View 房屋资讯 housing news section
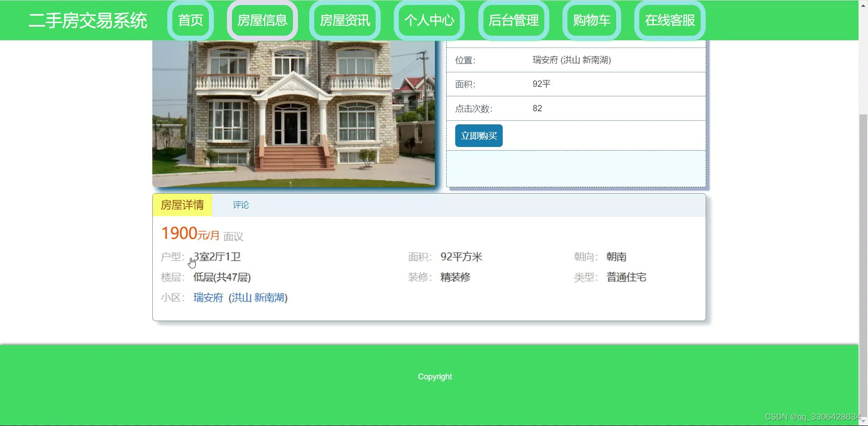The image size is (868, 426). [x=344, y=20]
